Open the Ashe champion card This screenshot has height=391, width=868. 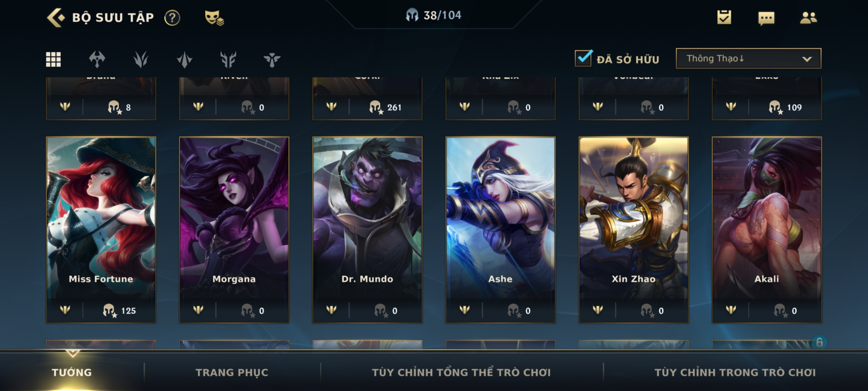pyautogui.click(x=501, y=230)
